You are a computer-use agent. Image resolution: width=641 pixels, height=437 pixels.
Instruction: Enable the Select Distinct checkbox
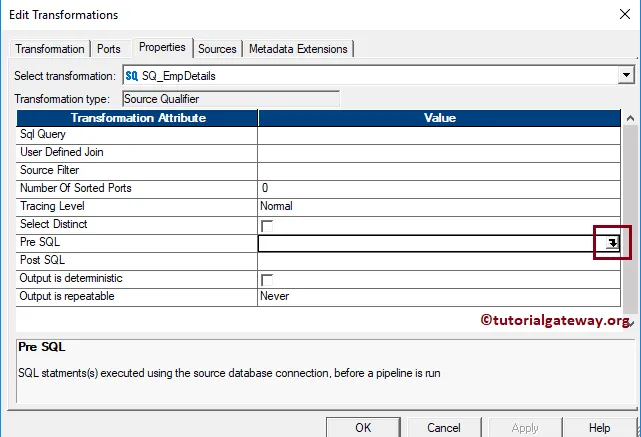[x=267, y=226]
